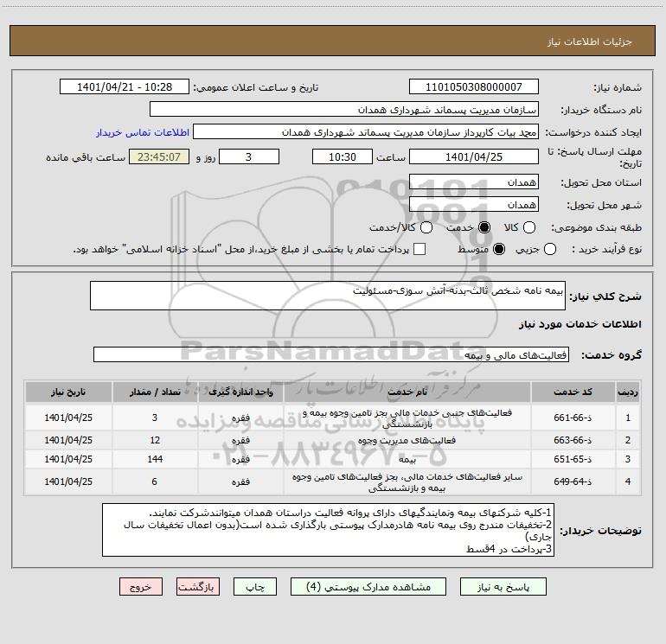The image size is (666, 644).
Task: Click the نام خدمت column header
Action: (x=407, y=392)
